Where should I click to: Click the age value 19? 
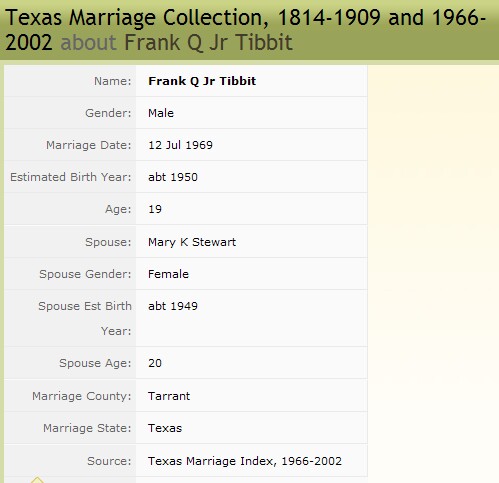(x=155, y=209)
